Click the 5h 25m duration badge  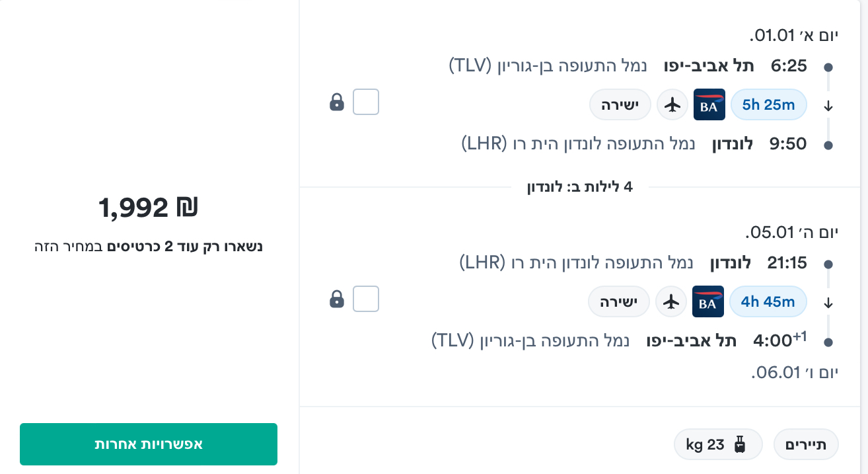point(768,104)
